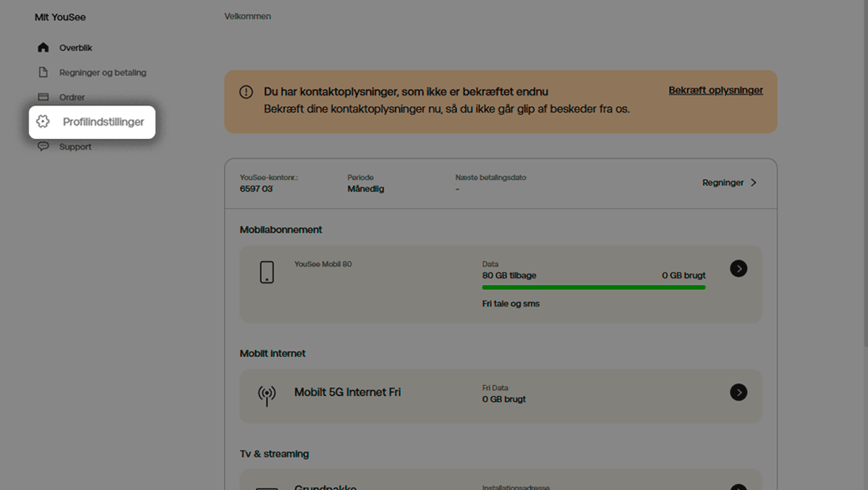The height and width of the screenshot is (490, 868).
Task: Click the phone icon in Mobilabonnement card
Action: click(x=267, y=272)
